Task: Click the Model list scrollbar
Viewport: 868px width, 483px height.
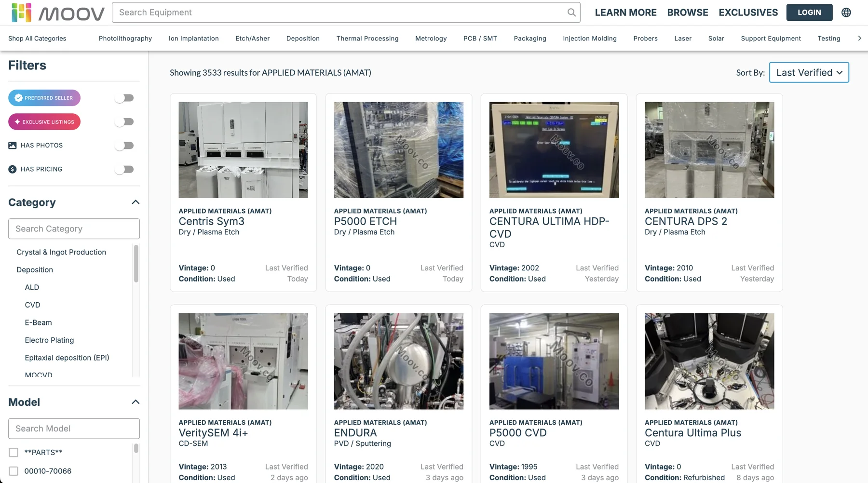Action: pos(136,448)
